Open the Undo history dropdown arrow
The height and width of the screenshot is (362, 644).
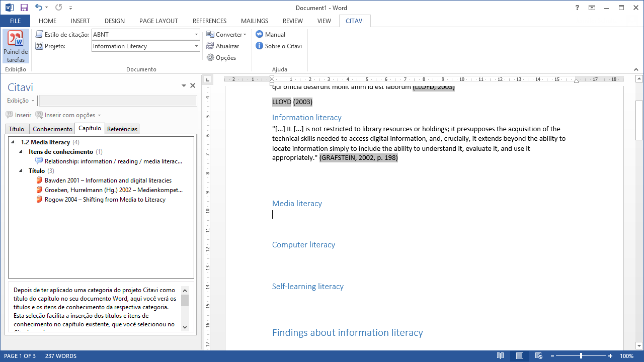47,8
